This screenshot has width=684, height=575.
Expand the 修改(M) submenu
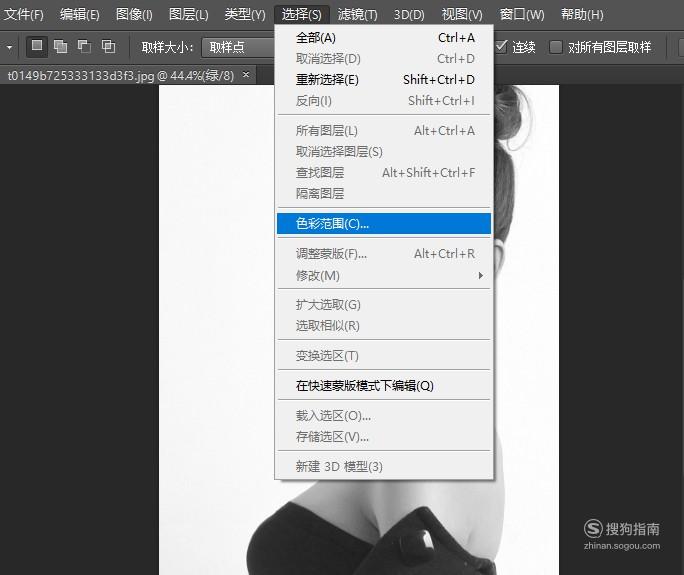point(384,275)
